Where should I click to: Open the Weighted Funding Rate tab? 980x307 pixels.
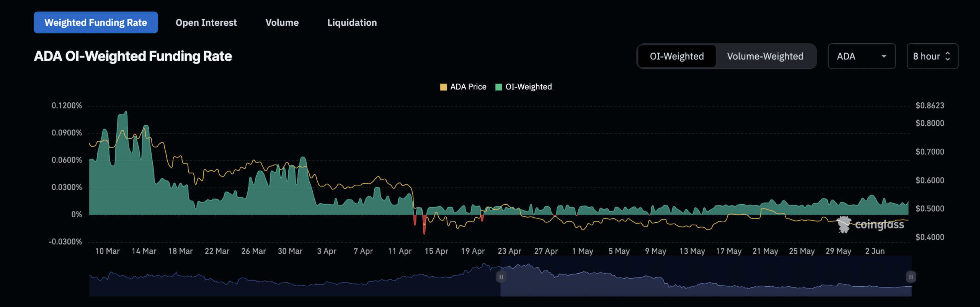96,23
